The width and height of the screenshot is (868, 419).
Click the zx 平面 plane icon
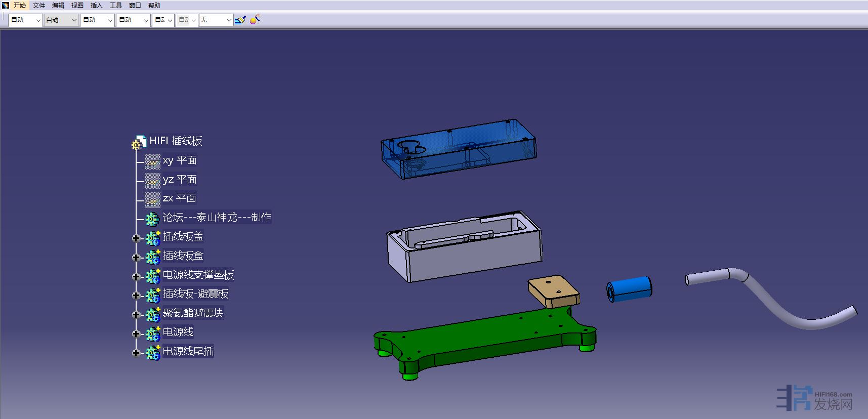click(x=152, y=199)
